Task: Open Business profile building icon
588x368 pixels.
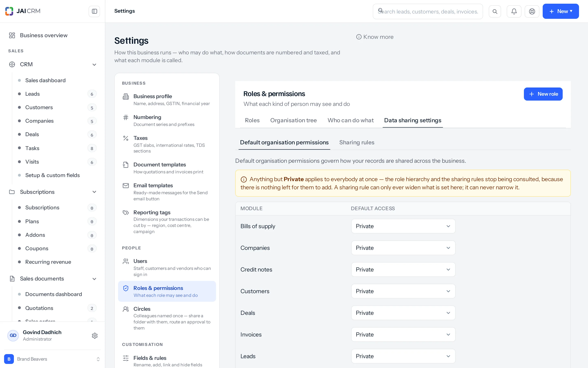Action: [x=126, y=97]
